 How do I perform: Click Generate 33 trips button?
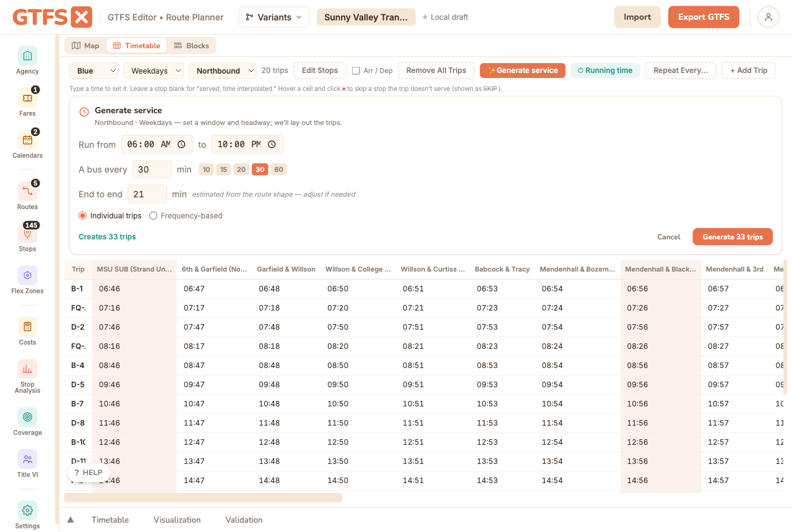tap(733, 237)
